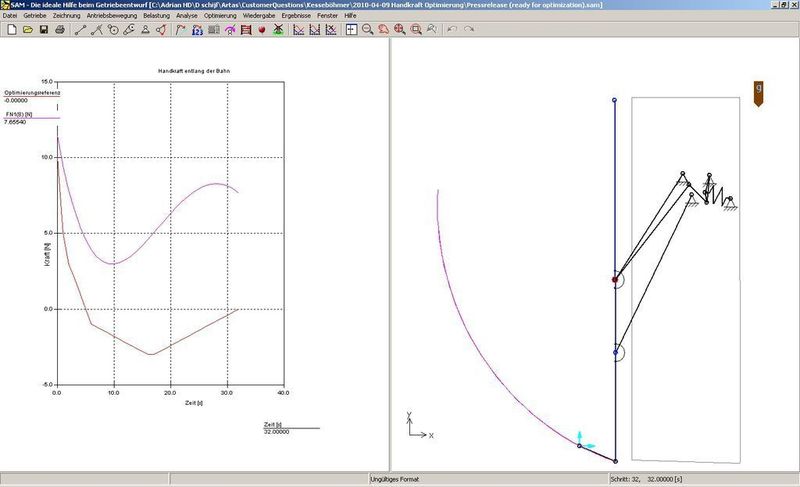Click the Undo arrow icon
Image resolution: width=800 pixels, height=487 pixels.
coord(452,30)
